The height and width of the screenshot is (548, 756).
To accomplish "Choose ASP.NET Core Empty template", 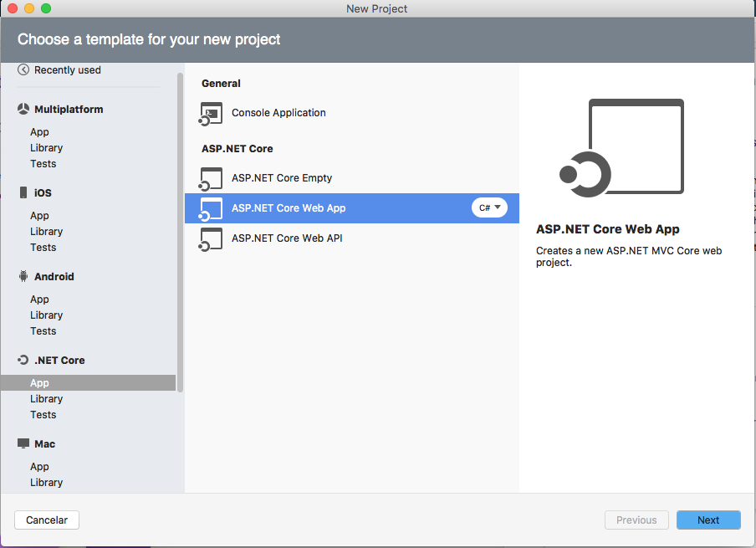I will 352,178.
